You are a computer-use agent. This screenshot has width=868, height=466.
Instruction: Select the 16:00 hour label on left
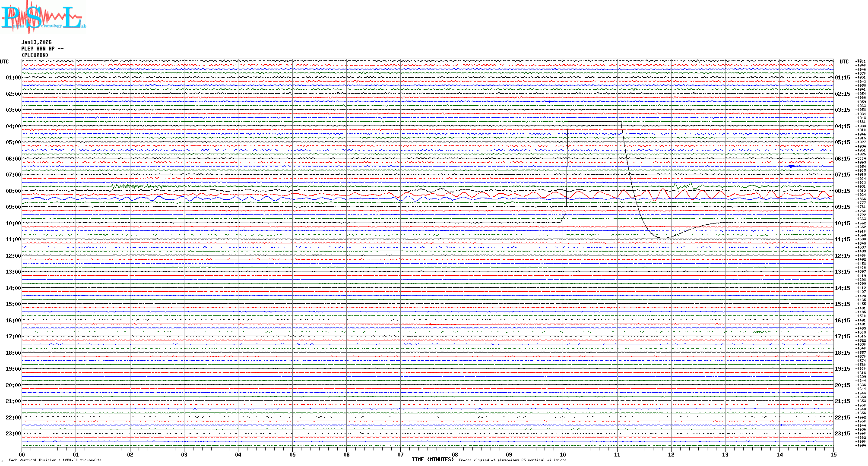point(13,321)
